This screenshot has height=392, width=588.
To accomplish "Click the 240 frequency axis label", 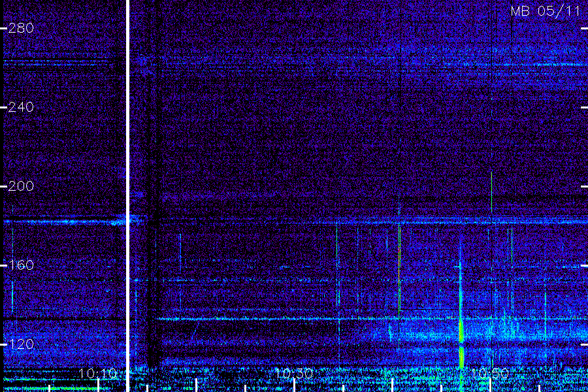I will (x=21, y=107).
